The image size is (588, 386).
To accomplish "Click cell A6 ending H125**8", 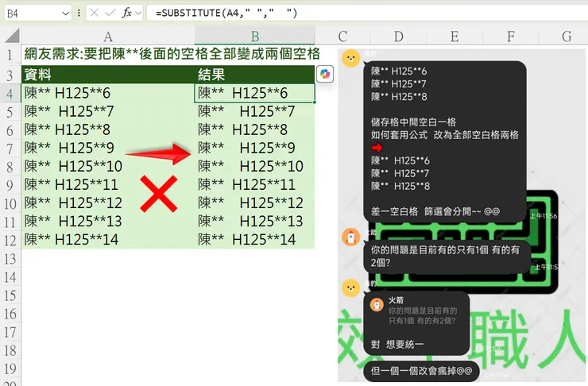I will (x=108, y=129).
